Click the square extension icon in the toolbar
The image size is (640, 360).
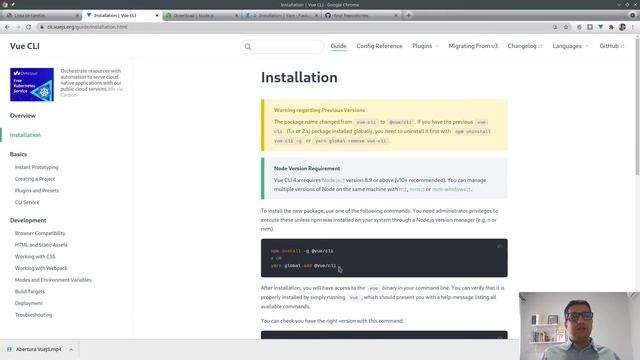click(x=590, y=27)
